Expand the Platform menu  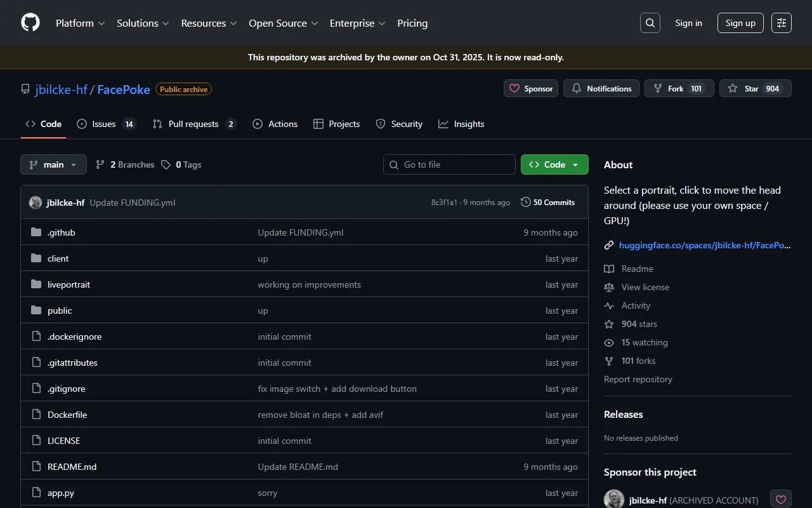coord(80,23)
